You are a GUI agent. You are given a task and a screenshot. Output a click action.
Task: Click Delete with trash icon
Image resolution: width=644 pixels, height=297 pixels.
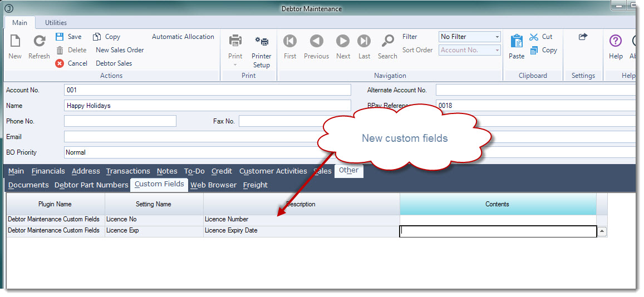pyautogui.click(x=71, y=50)
